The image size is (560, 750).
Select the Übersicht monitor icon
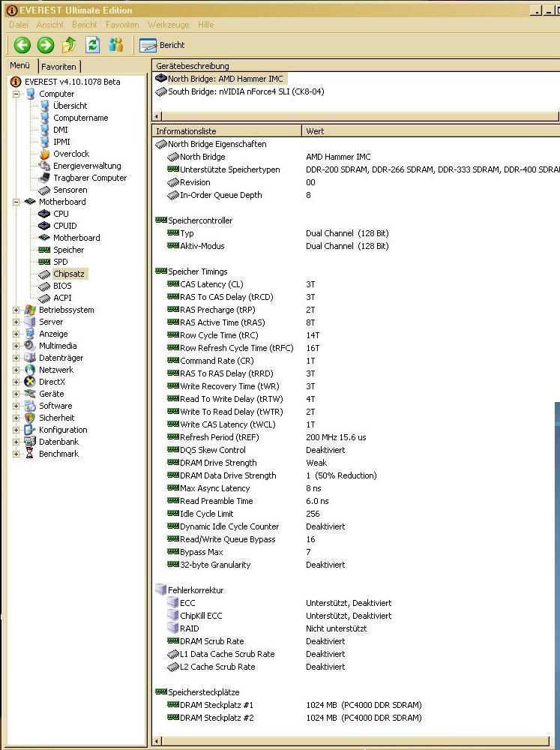click(44, 106)
